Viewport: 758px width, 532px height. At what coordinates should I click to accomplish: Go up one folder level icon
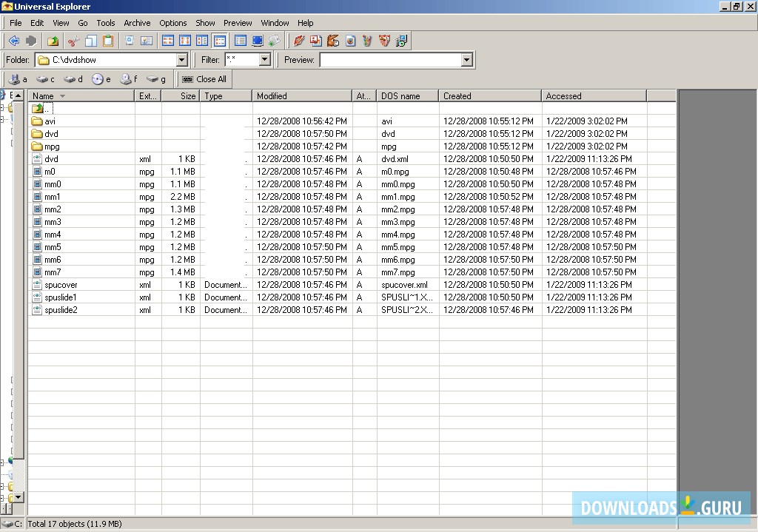(x=53, y=41)
